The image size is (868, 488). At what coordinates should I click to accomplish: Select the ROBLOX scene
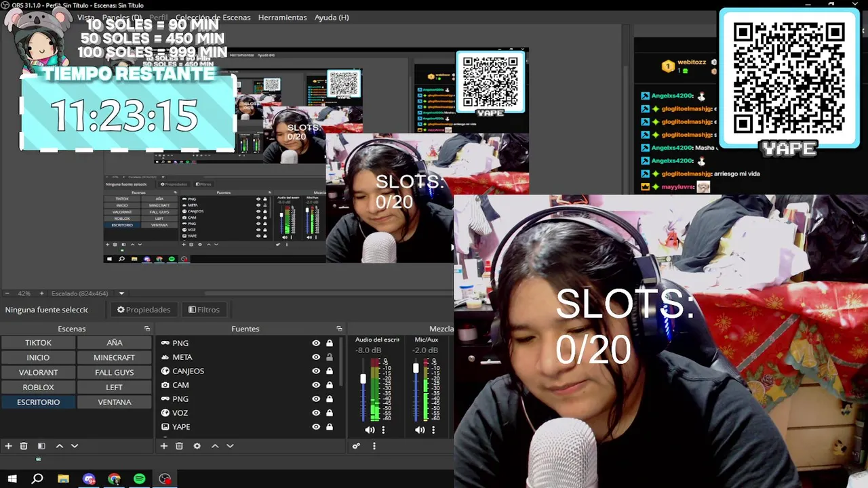(38, 387)
